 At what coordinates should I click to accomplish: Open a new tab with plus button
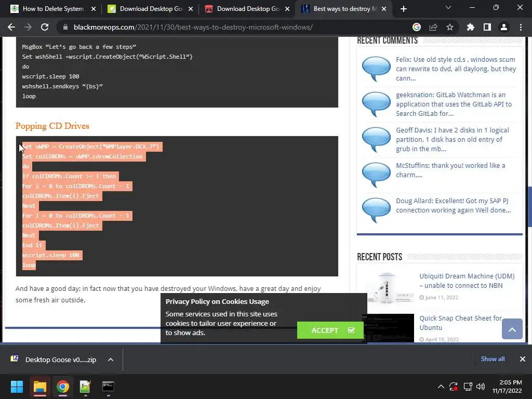(403, 9)
